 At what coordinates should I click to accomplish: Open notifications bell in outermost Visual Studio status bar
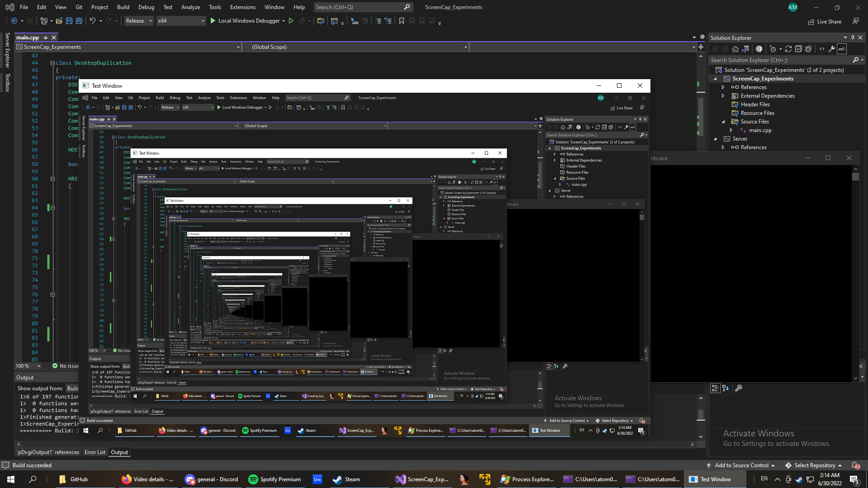pyautogui.click(x=855, y=465)
